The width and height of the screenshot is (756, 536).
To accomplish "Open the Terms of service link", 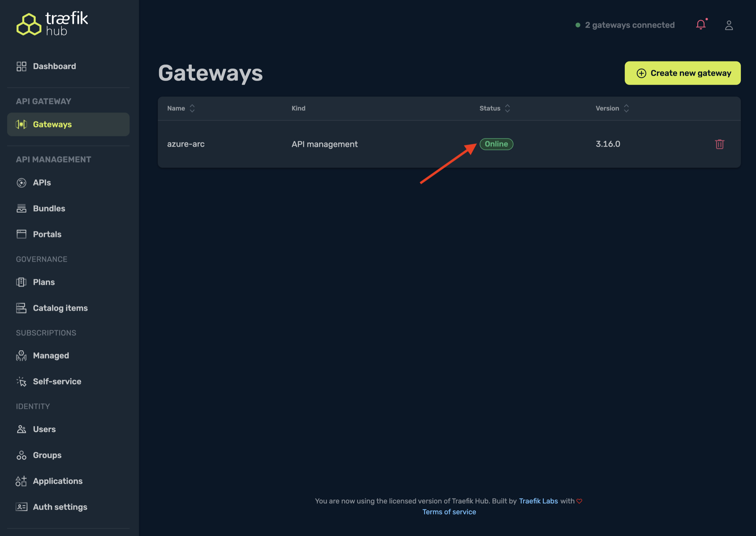I will click(x=449, y=512).
